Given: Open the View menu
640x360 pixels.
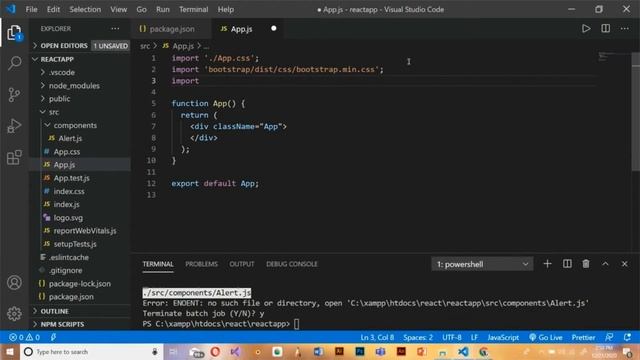Looking at the screenshot, I should click(118, 9).
